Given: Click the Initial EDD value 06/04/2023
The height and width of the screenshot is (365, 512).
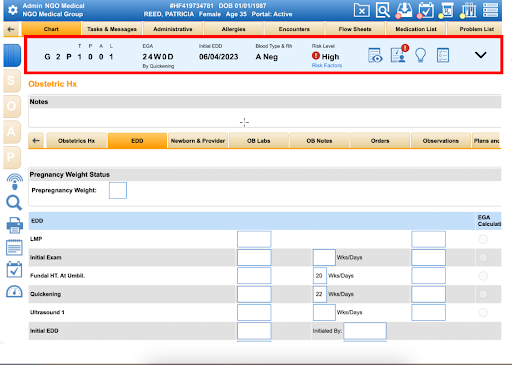Looking at the screenshot, I should (x=219, y=57).
